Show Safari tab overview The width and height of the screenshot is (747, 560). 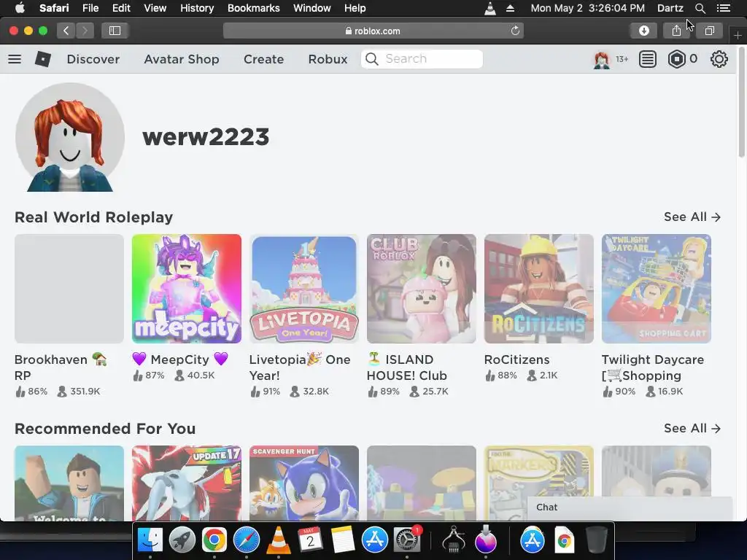709,31
